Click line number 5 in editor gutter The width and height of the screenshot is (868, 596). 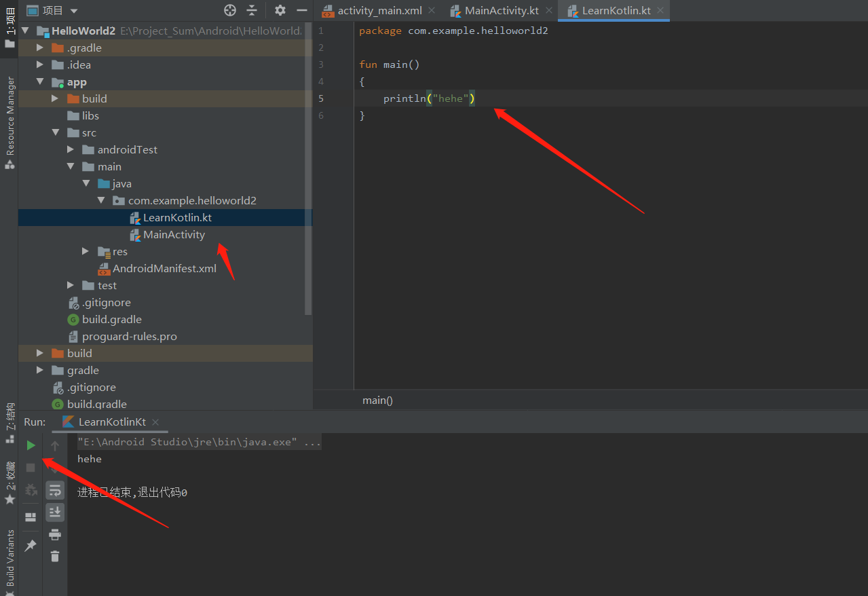321,98
